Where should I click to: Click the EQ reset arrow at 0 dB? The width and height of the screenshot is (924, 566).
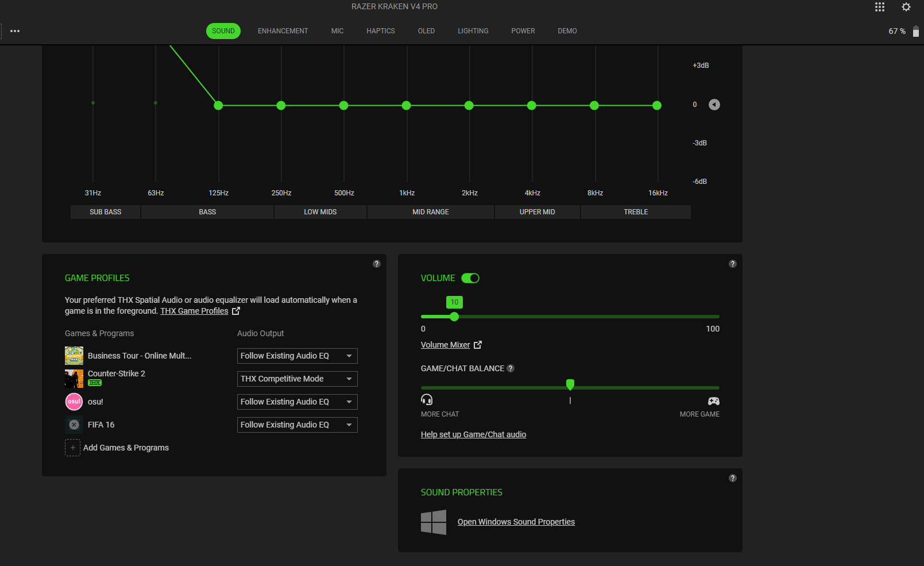click(714, 105)
